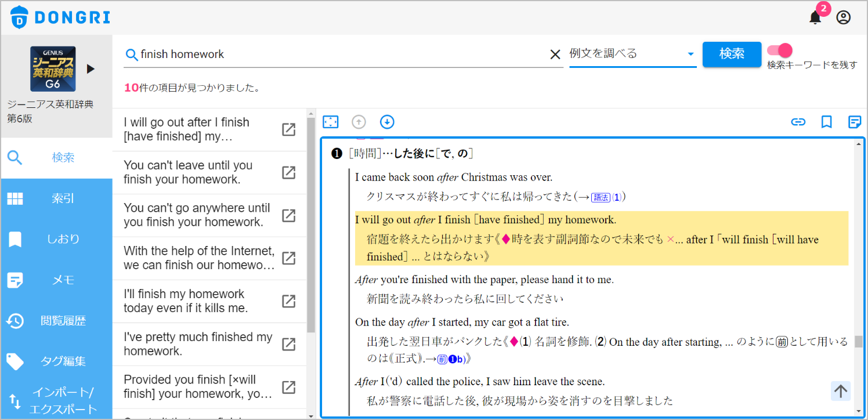The image size is (868, 420).
Task: Open the メモ notes tab
Action: click(x=56, y=280)
